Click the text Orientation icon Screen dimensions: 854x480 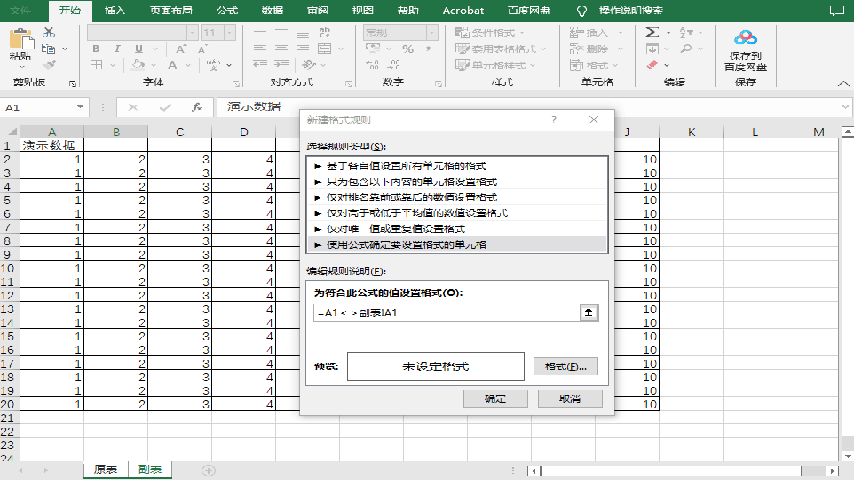coord(309,65)
